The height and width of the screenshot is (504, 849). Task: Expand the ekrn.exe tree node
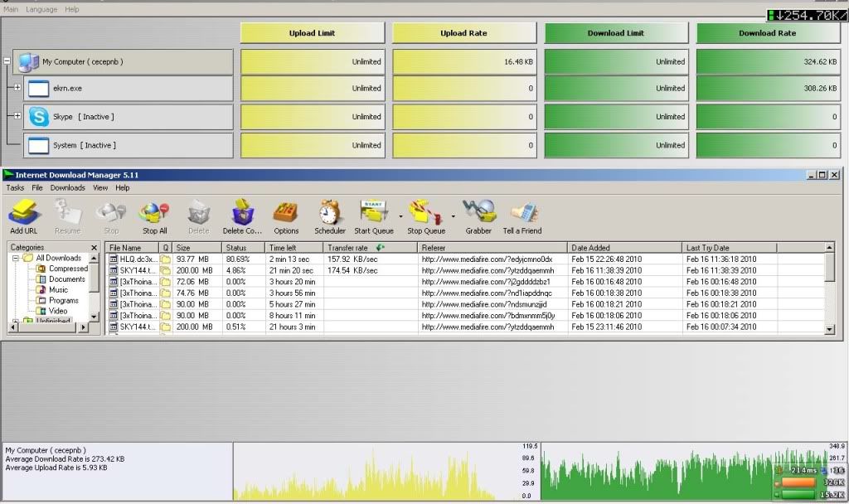point(17,87)
